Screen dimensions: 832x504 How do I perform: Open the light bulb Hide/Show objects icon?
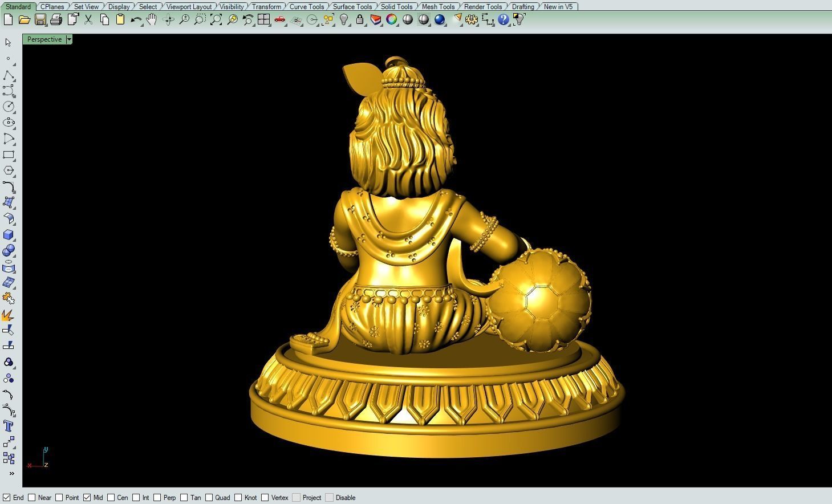pos(344,20)
